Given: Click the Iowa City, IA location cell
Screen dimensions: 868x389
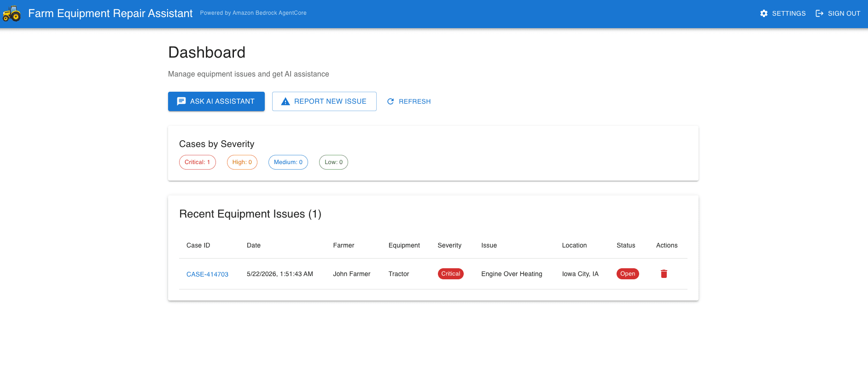Looking at the screenshot, I should tap(580, 274).
